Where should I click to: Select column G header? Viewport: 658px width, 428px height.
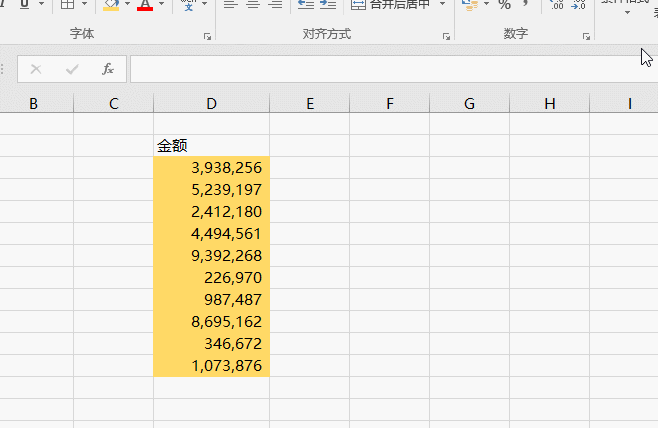point(470,104)
